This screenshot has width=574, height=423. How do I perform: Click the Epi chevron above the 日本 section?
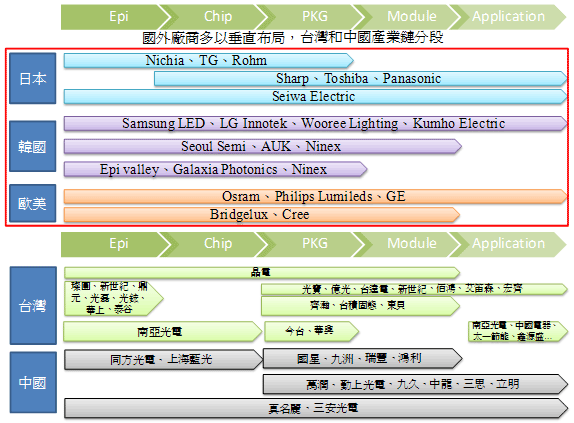[x=116, y=17]
